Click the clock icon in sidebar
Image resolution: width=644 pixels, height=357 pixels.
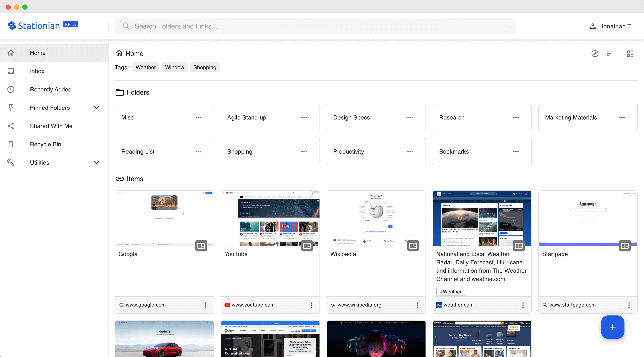tap(11, 89)
